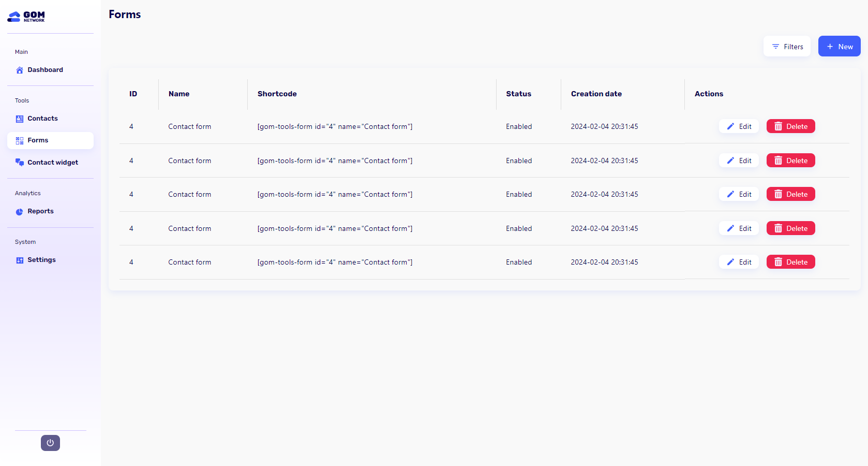Edit the form in the second row

pyautogui.click(x=739, y=161)
